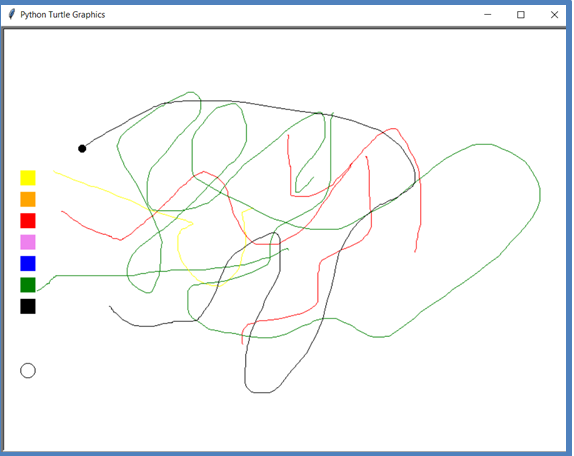Image resolution: width=574 pixels, height=456 pixels.
Task: Choose the red color swatch
Action: (28, 221)
